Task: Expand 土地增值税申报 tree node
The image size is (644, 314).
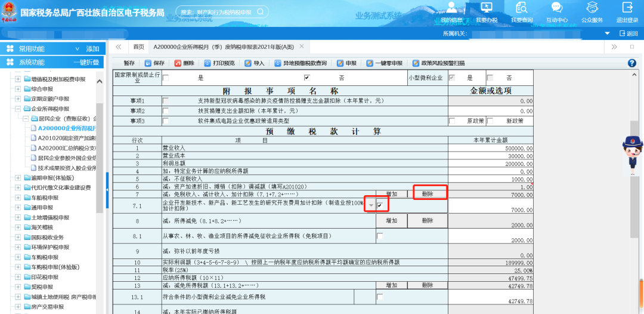Action: point(18,217)
